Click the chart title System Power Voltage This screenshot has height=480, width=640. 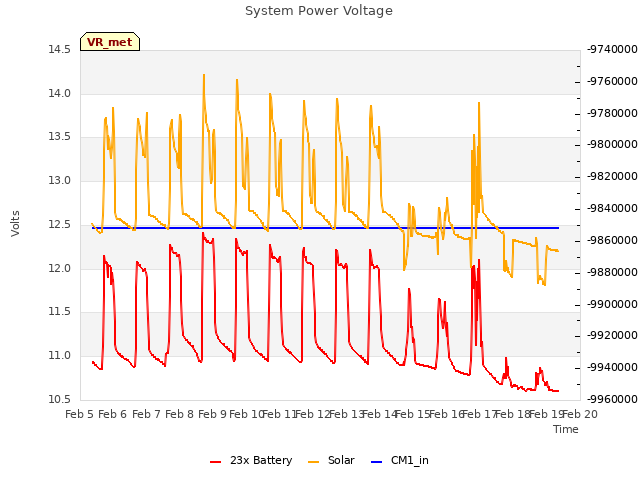(319, 11)
